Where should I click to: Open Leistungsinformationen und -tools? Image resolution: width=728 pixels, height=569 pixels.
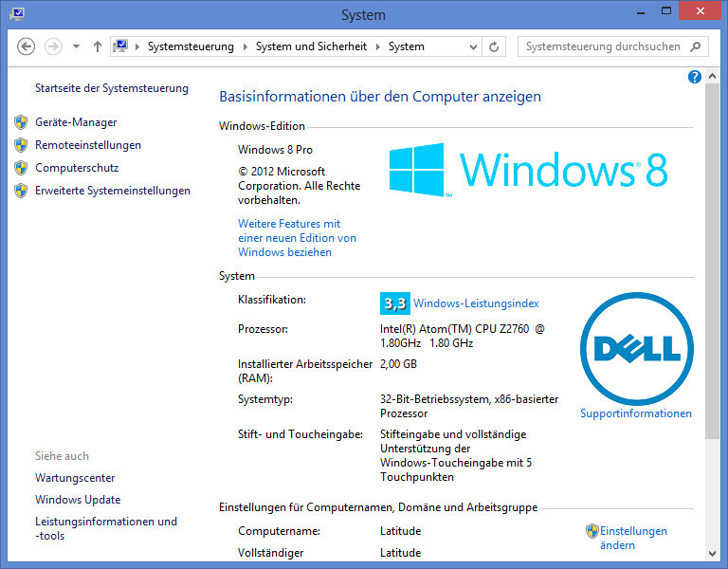point(106,528)
